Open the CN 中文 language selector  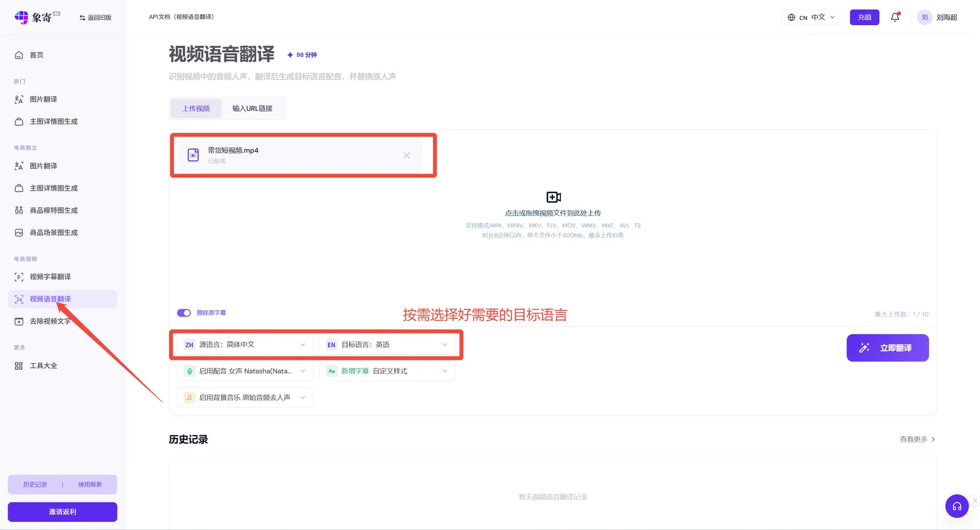812,17
